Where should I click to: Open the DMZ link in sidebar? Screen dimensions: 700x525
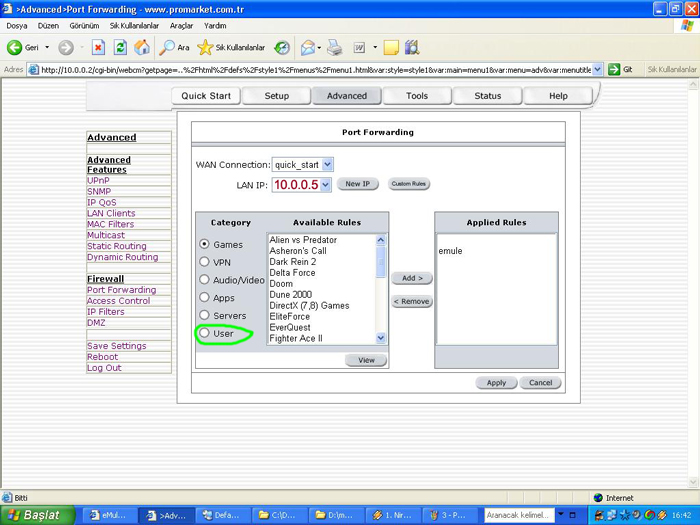click(x=96, y=322)
